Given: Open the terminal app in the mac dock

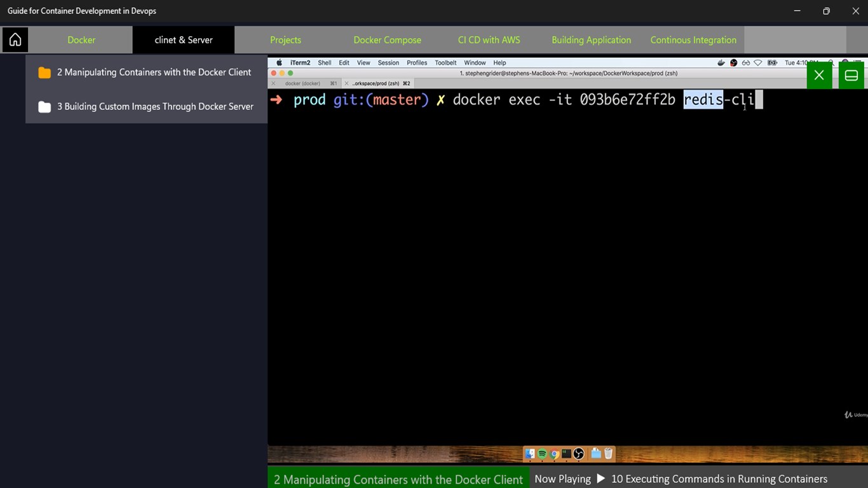Looking at the screenshot, I should (566, 454).
